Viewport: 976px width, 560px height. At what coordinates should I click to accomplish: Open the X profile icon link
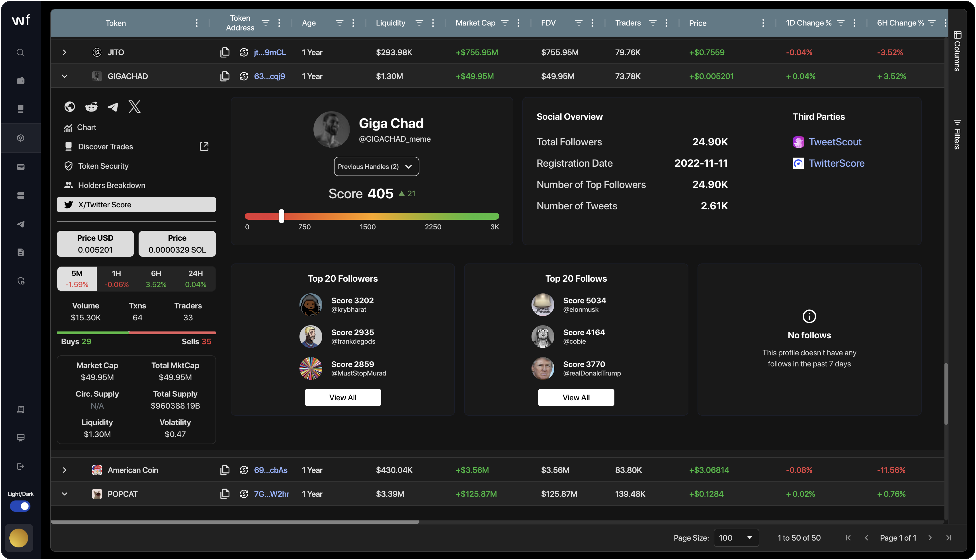(x=134, y=107)
